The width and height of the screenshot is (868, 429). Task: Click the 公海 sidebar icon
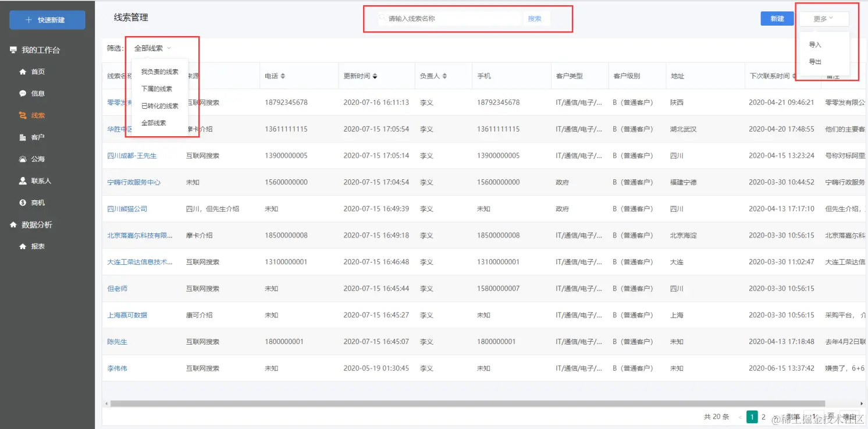point(23,159)
